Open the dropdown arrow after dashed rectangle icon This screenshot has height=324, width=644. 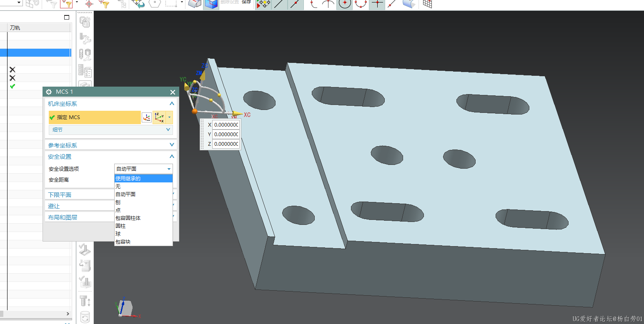point(182,2)
